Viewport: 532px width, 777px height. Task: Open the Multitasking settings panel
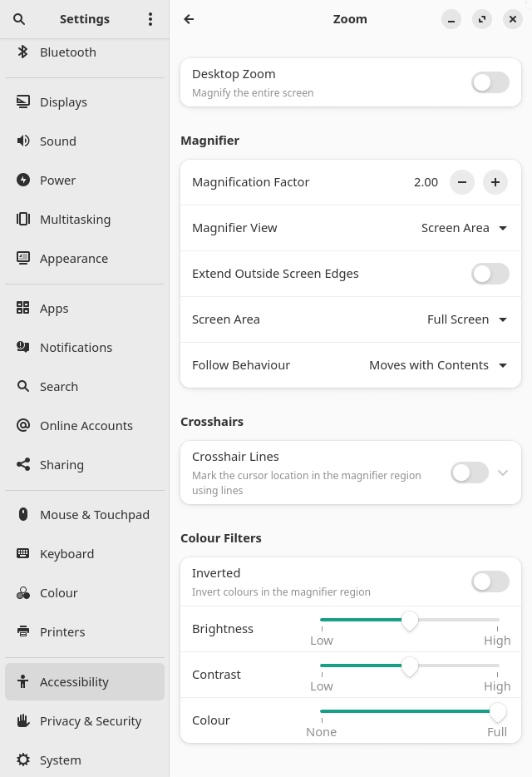point(85,220)
